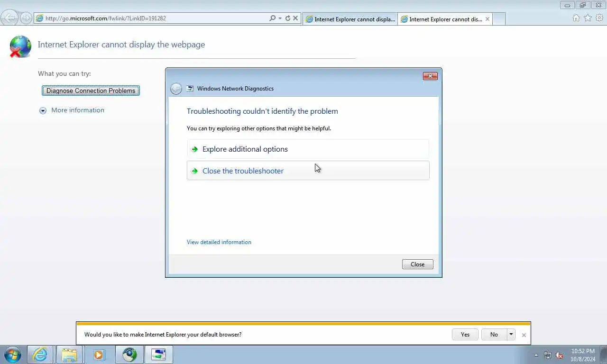Click No on default browser prompt

point(494,335)
